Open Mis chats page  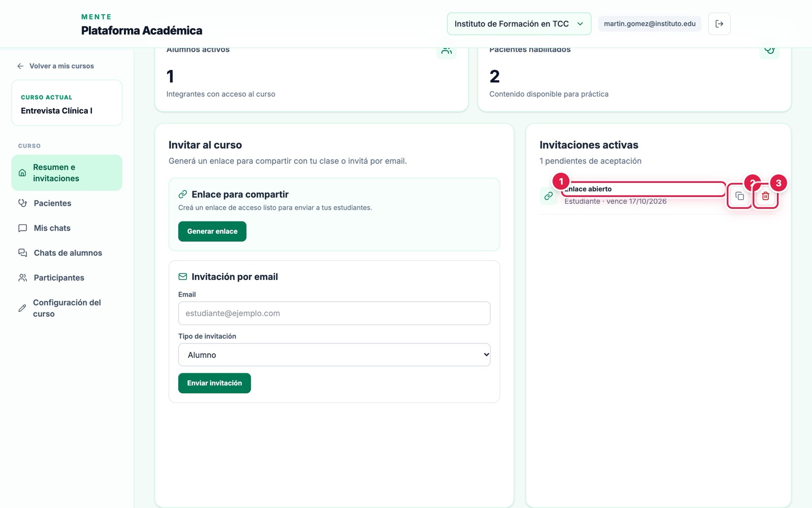tap(67, 228)
